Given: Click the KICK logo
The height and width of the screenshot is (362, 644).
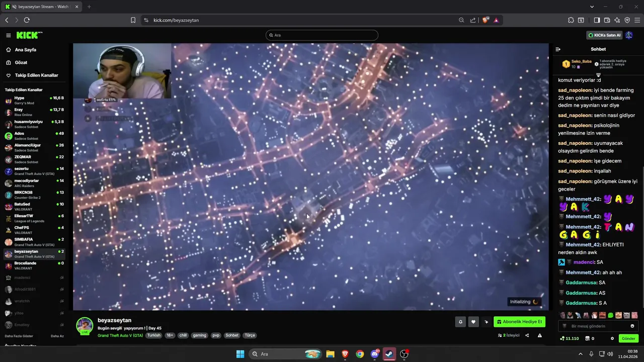Looking at the screenshot, I should 29,35.
